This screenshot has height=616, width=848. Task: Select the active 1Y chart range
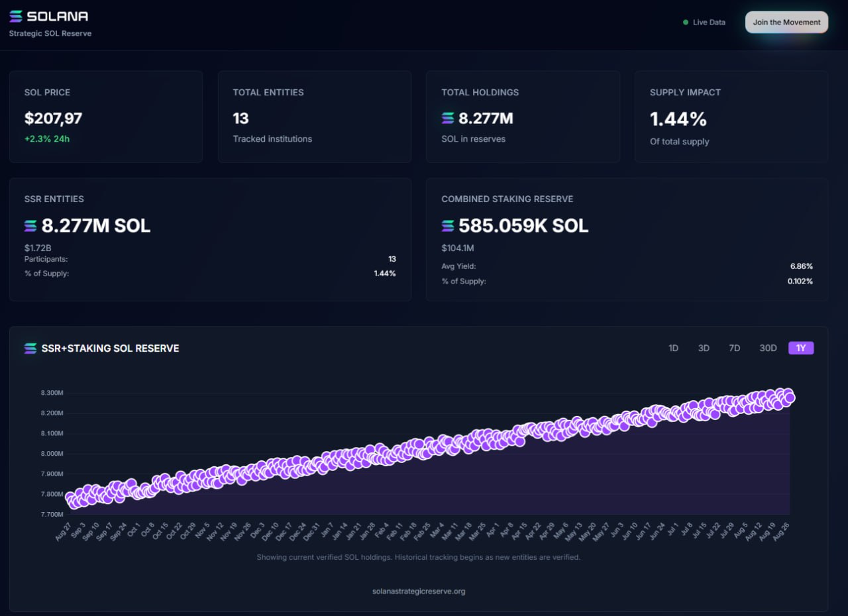801,348
